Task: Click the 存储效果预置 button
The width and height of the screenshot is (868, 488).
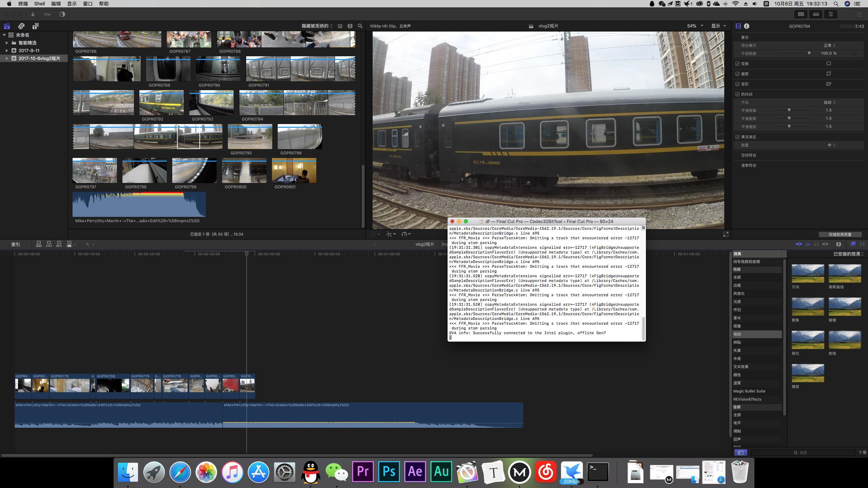Action: [x=840, y=235]
